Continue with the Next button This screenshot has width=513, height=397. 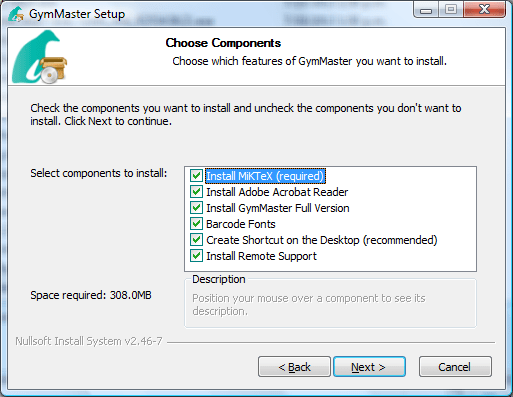pos(369,367)
